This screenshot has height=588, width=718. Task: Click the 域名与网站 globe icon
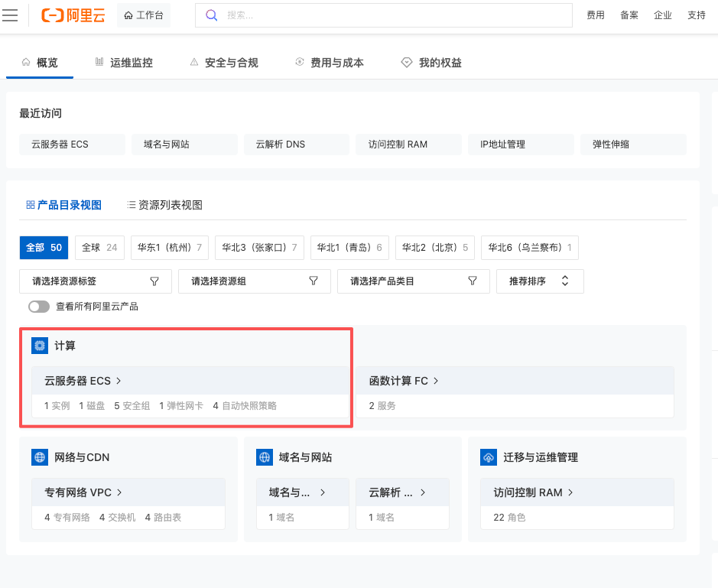[x=264, y=457]
